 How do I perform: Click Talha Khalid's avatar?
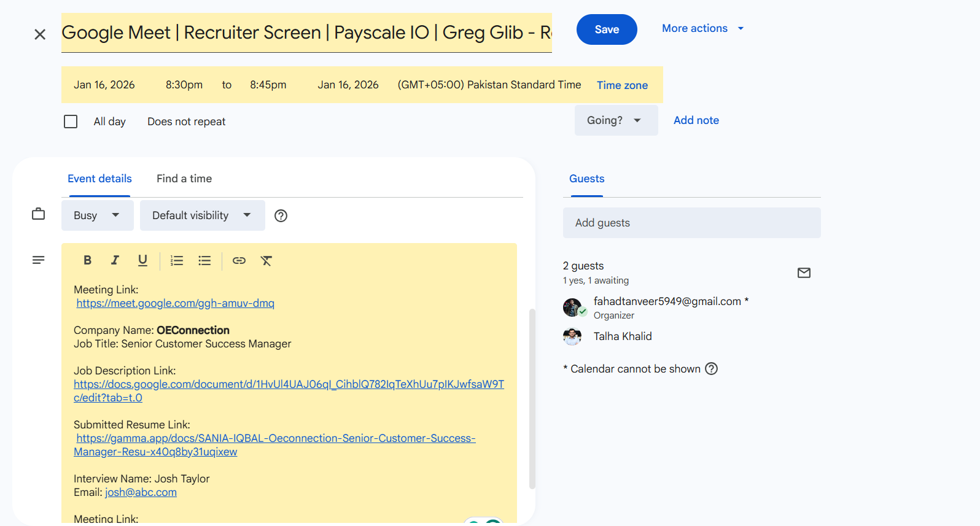(x=572, y=336)
